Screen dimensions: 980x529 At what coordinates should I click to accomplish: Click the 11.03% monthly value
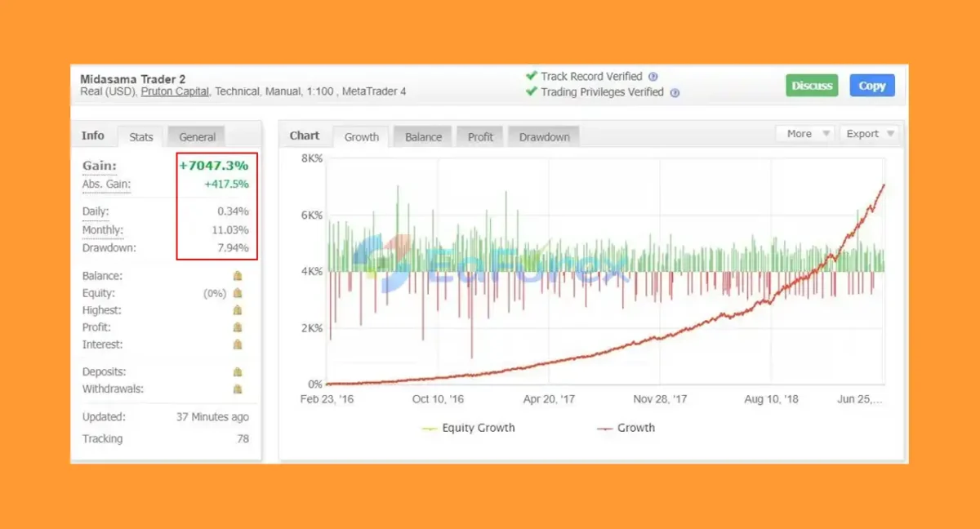(x=230, y=230)
